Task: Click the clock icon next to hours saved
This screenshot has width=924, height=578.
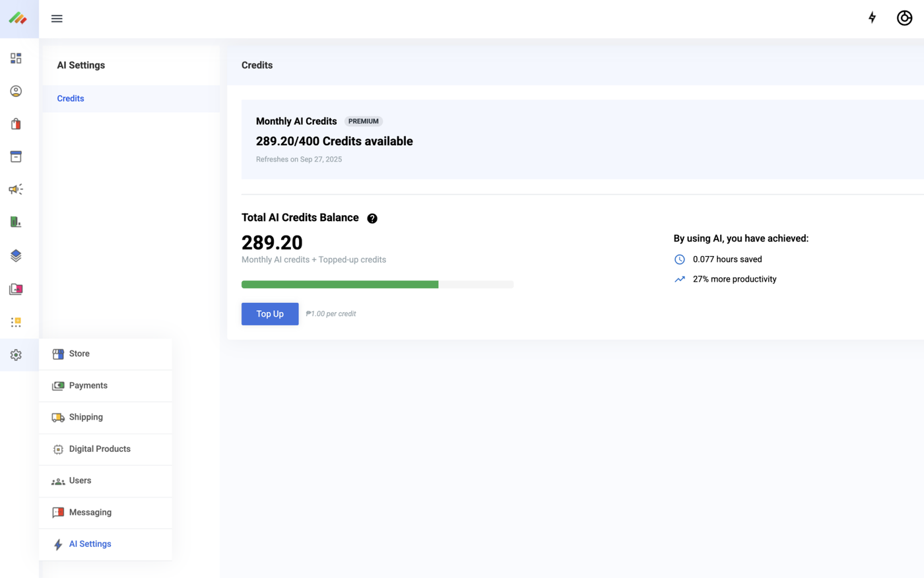Action: point(680,259)
